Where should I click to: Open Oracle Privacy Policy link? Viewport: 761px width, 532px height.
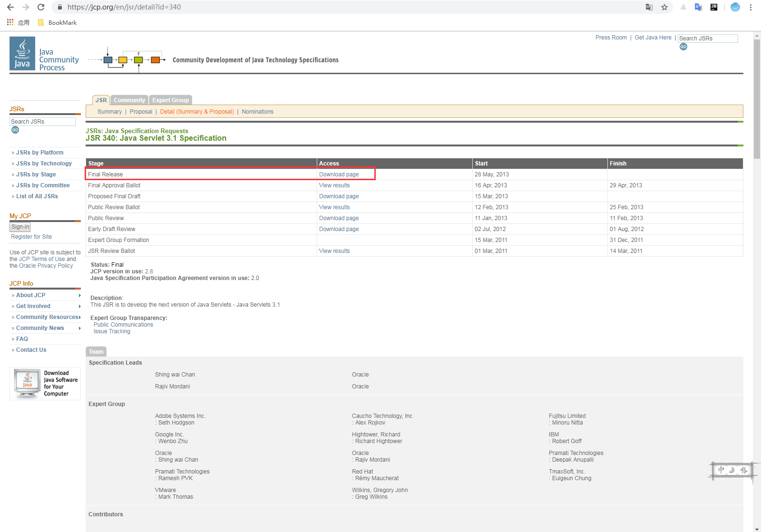pyautogui.click(x=46, y=266)
